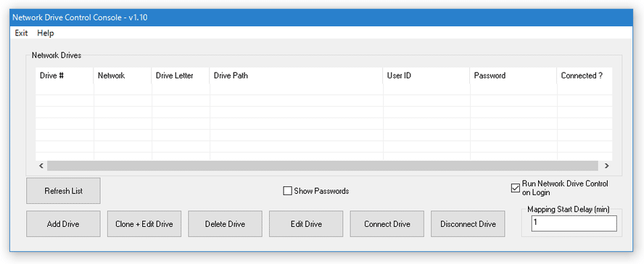The height and width of the screenshot is (264, 644).
Task: Click the Edit Drive button
Action: 306,224
